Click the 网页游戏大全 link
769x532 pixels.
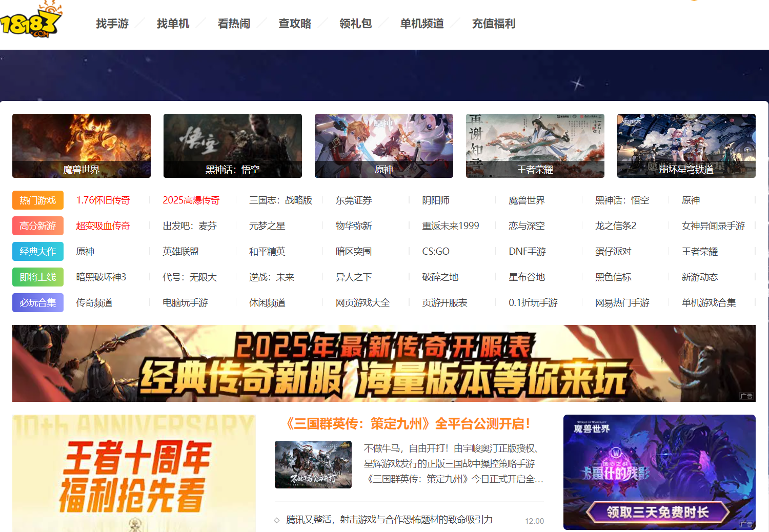[362, 302]
